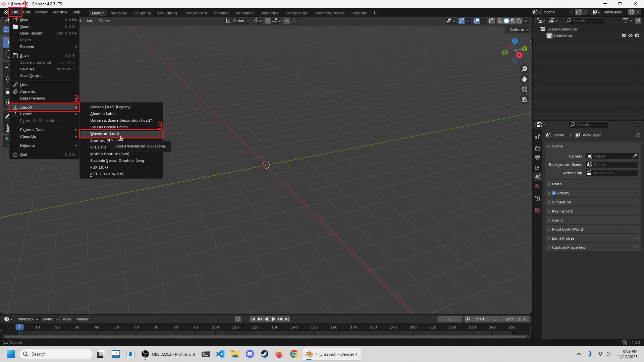Click the zoom view magnifier icon
The width and height of the screenshot is (644, 362).
(524, 69)
